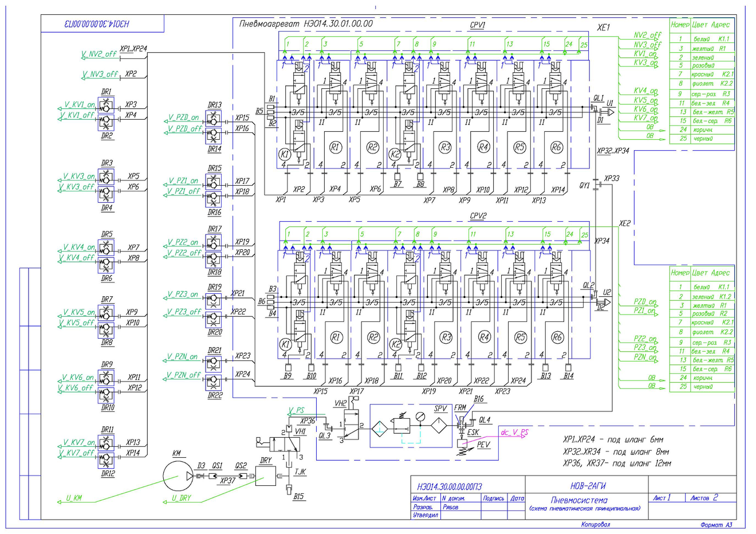Screen dimensions: 756x534
Task: Select the pressure gauge symbol in SPV unit
Action: (420, 416)
